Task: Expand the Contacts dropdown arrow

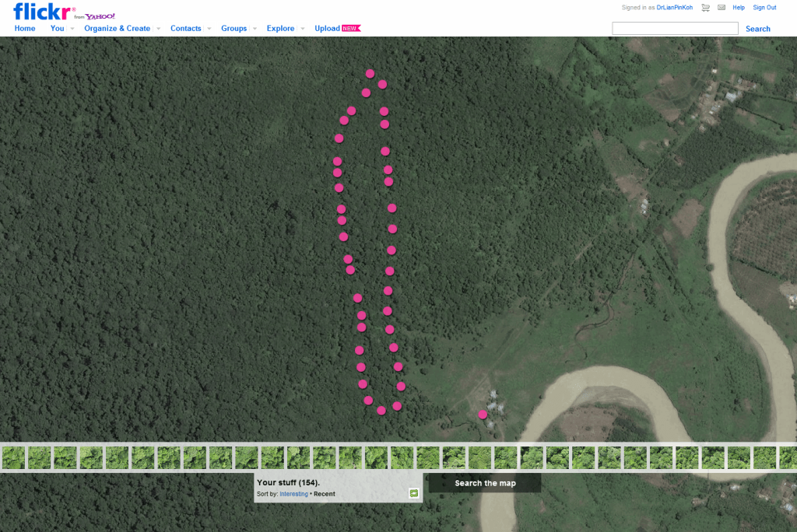Action: [209, 29]
